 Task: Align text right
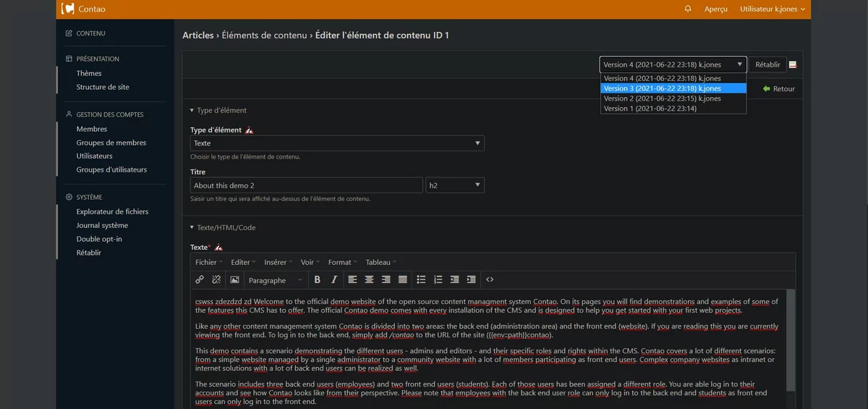(x=386, y=279)
